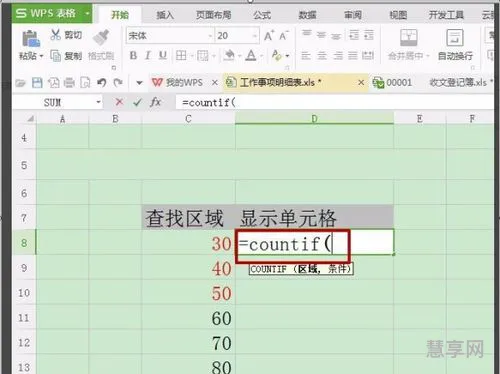Toggle right text alignment

pyautogui.click(x=338, y=56)
